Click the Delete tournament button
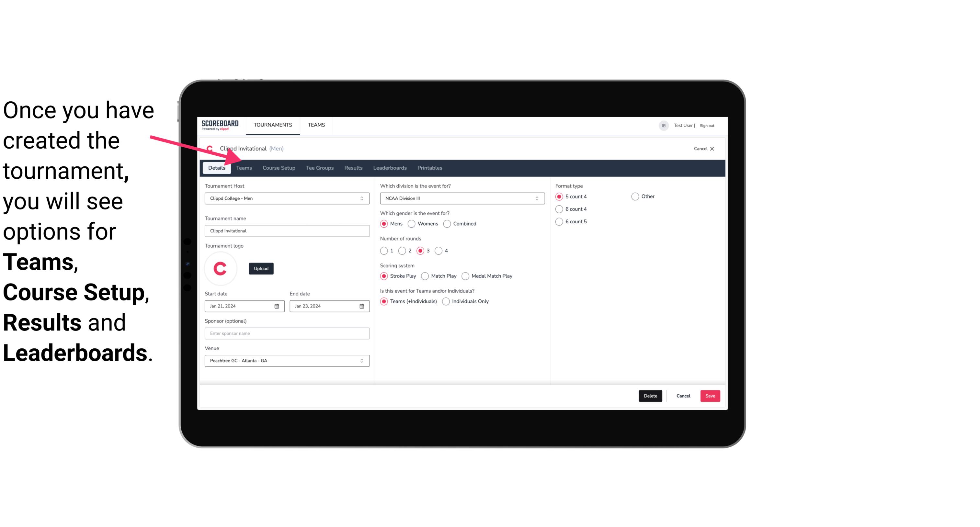The height and width of the screenshot is (527, 980). [x=650, y=396]
